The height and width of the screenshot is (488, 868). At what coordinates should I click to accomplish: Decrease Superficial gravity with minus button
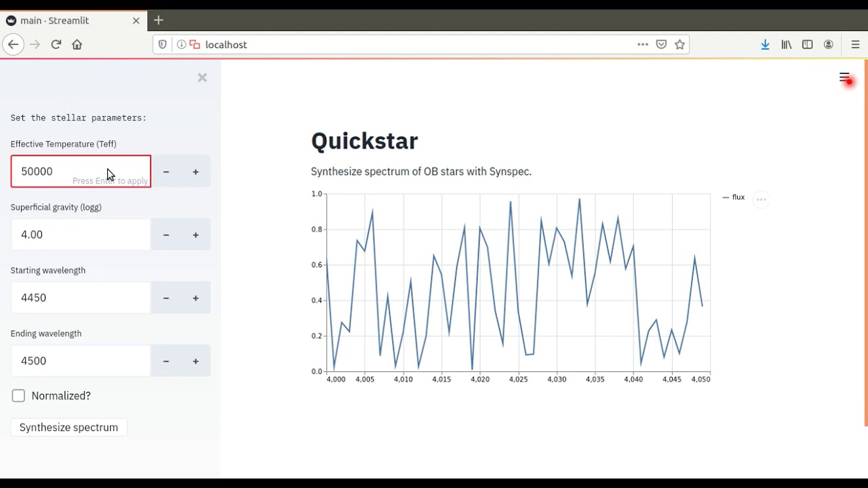(166, 235)
